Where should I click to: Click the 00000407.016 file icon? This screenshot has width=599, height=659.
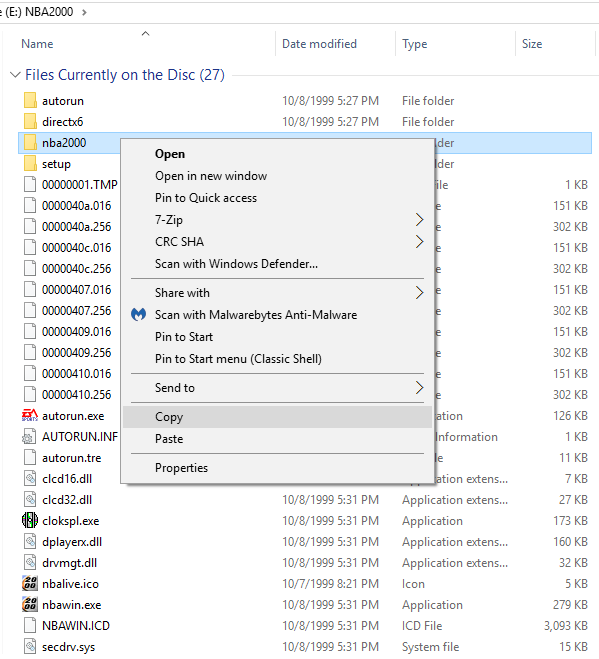[x=30, y=290]
